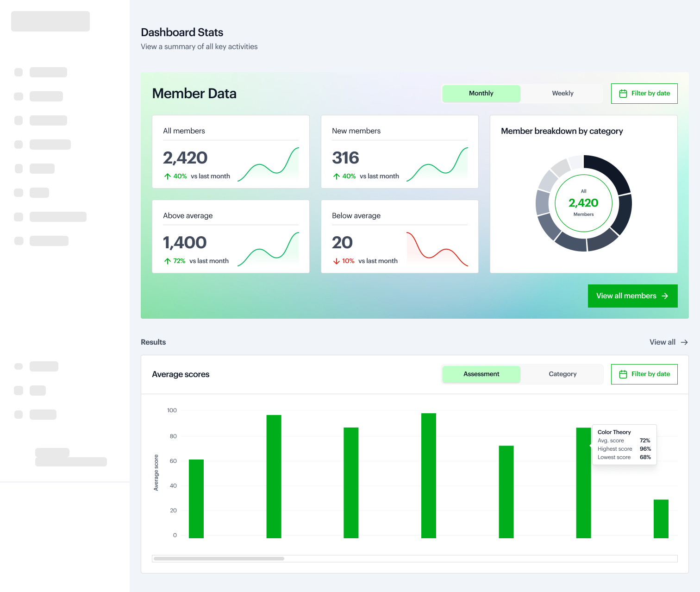Screen dimensions: 700x592
Task: Click the arrow icon next to View all
Action: coord(685,342)
